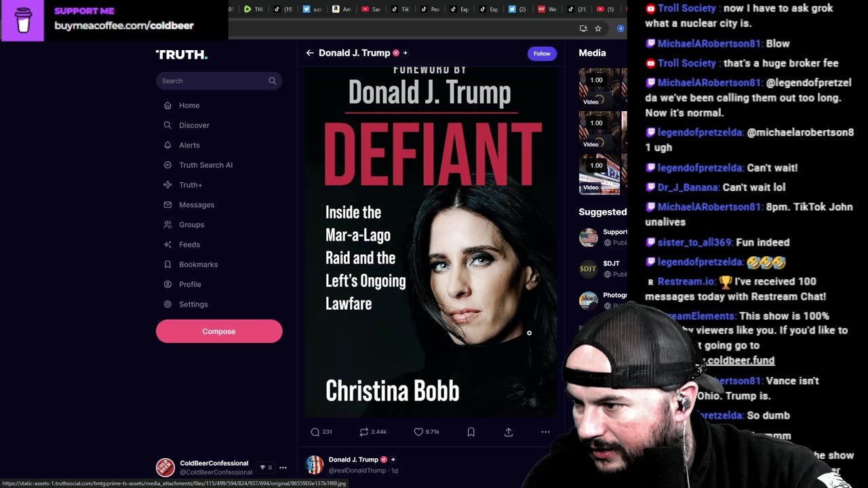Click the Media section heading

click(592, 53)
